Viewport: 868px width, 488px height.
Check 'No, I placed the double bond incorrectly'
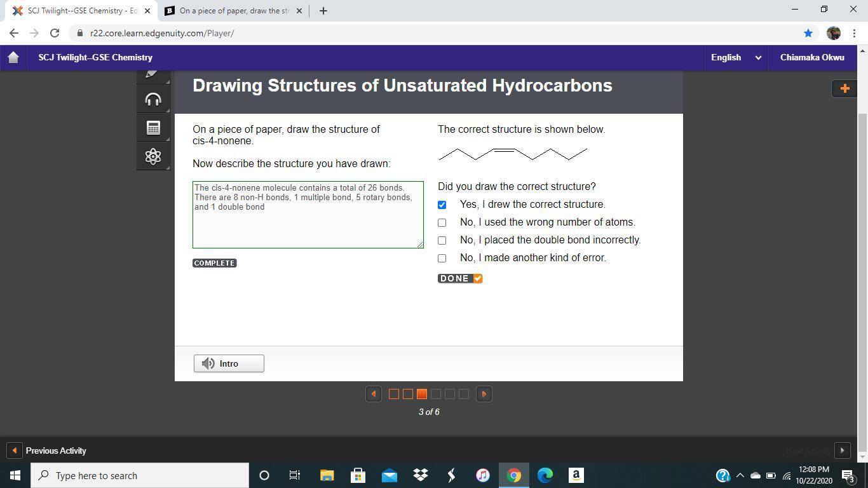click(x=442, y=240)
